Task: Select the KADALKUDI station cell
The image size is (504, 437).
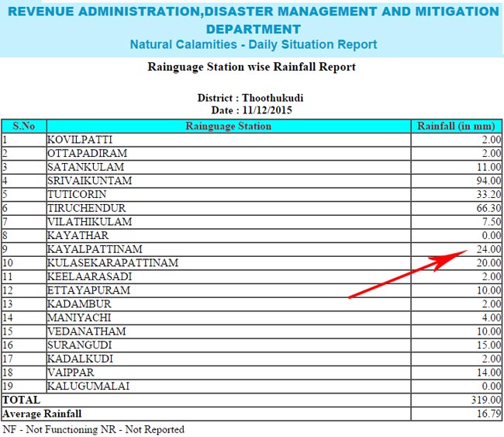Action: (229, 359)
